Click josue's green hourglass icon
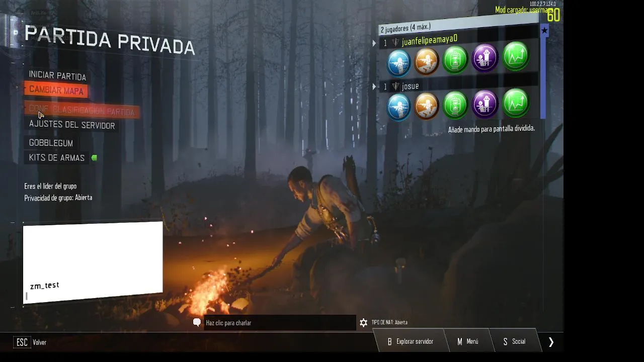The width and height of the screenshot is (644, 362). pyautogui.click(x=455, y=105)
